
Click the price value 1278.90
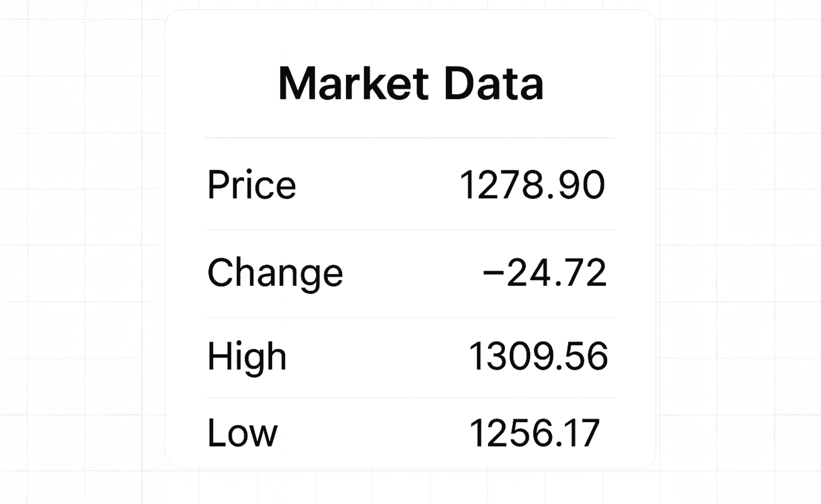532,184
